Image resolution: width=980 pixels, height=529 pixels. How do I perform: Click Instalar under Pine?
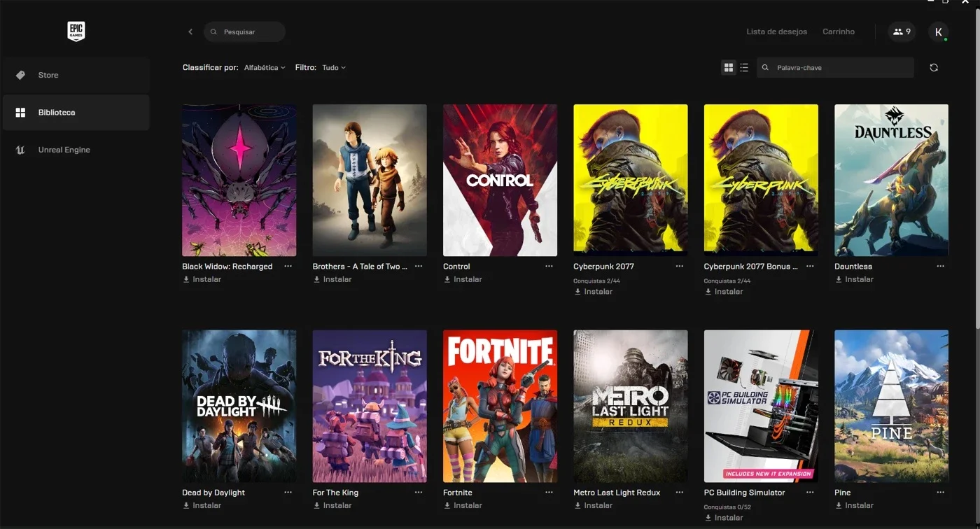(854, 505)
